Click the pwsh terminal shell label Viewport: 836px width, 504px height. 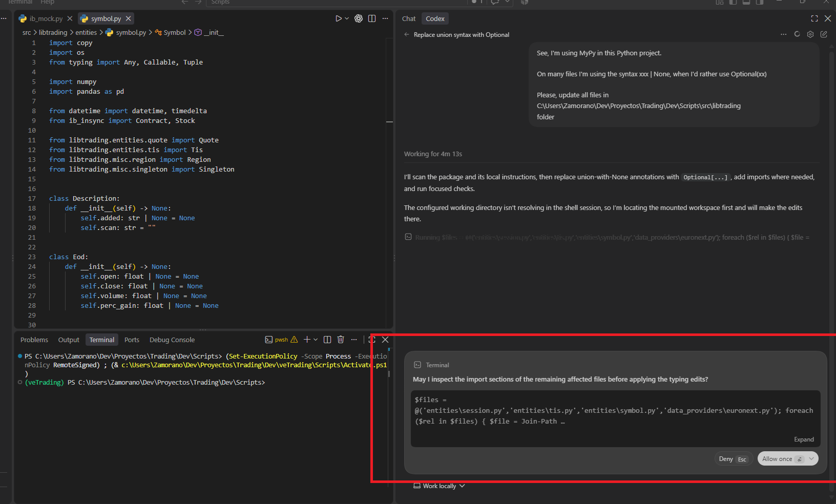(281, 340)
